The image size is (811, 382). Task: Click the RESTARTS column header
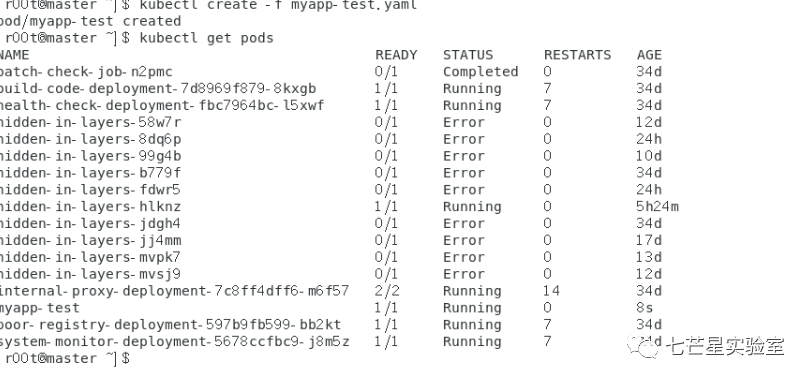click(x=577, y=55)
